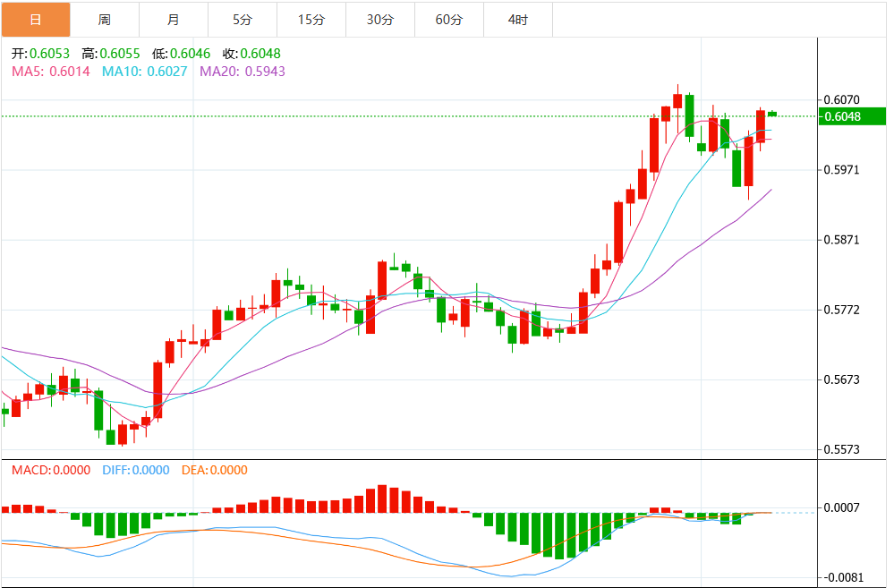Image resolution: width=894 pixels, height=588 pixels.
Task: Click the 0.6070 price axis label
Action: 841,100
